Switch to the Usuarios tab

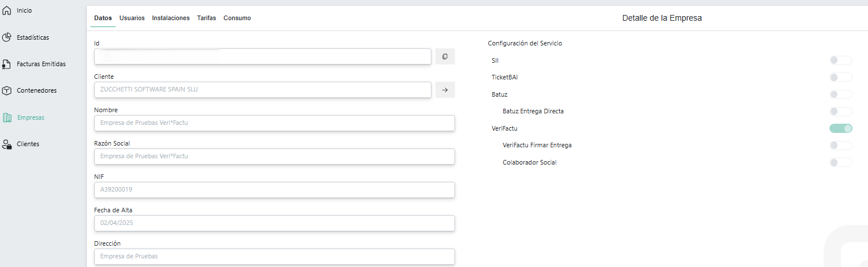[x=132, y=18]
